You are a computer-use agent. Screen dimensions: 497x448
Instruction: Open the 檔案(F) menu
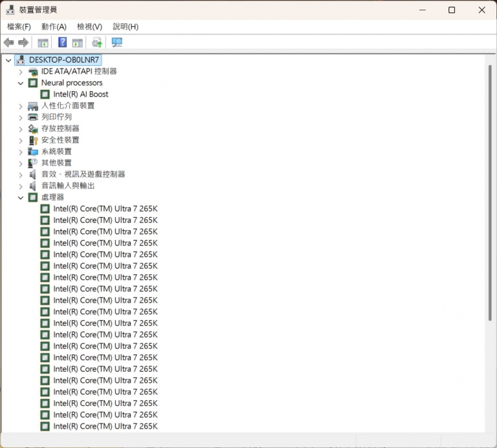(x=19, y=27)
